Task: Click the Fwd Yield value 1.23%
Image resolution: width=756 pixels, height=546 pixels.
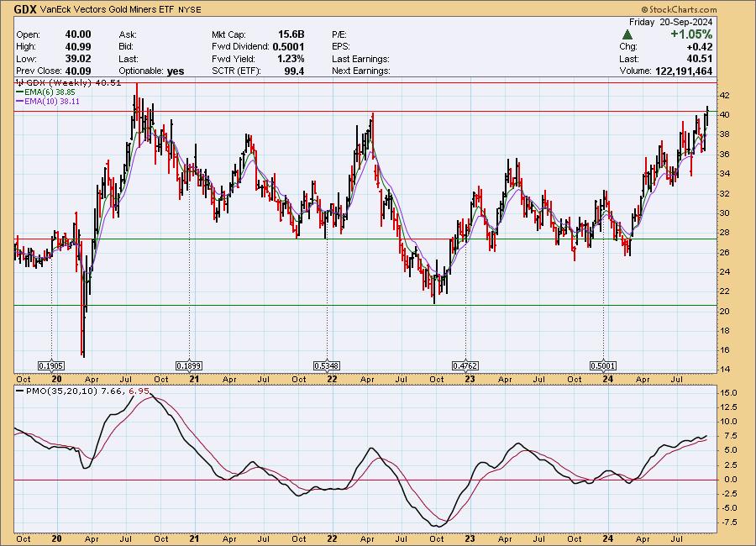Action: (291, 59)
